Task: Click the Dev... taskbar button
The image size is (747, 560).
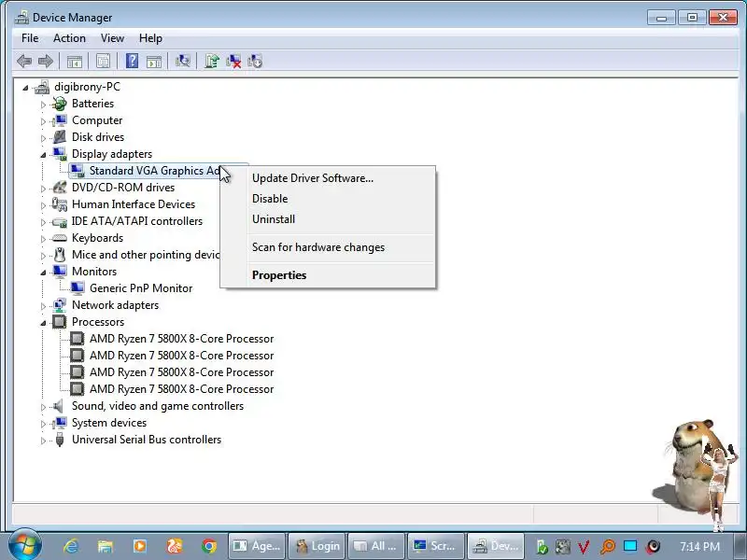Action: click(x=496, y=546)
